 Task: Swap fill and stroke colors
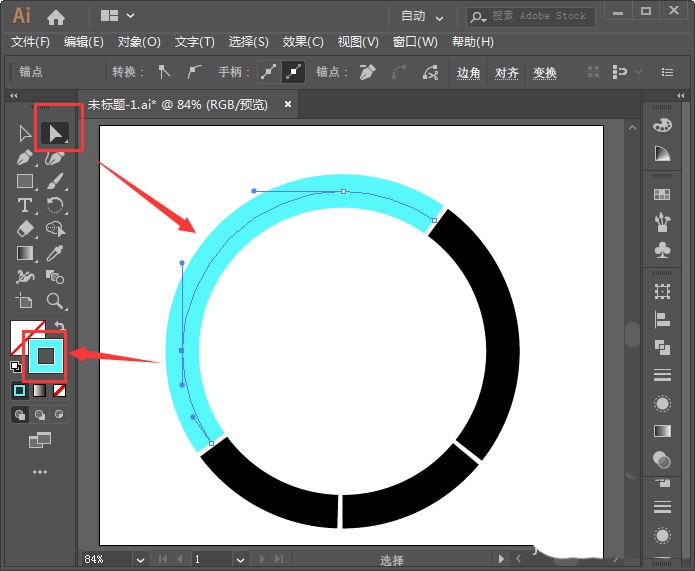[60, 326]
